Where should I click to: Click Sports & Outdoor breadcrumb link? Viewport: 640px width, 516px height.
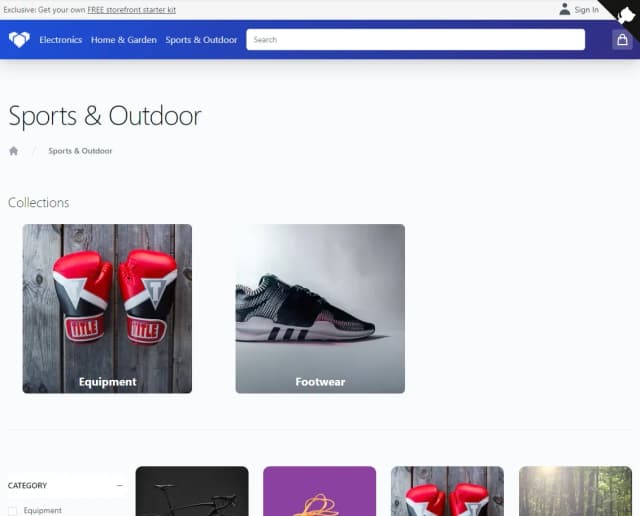(x=80, y=151)
